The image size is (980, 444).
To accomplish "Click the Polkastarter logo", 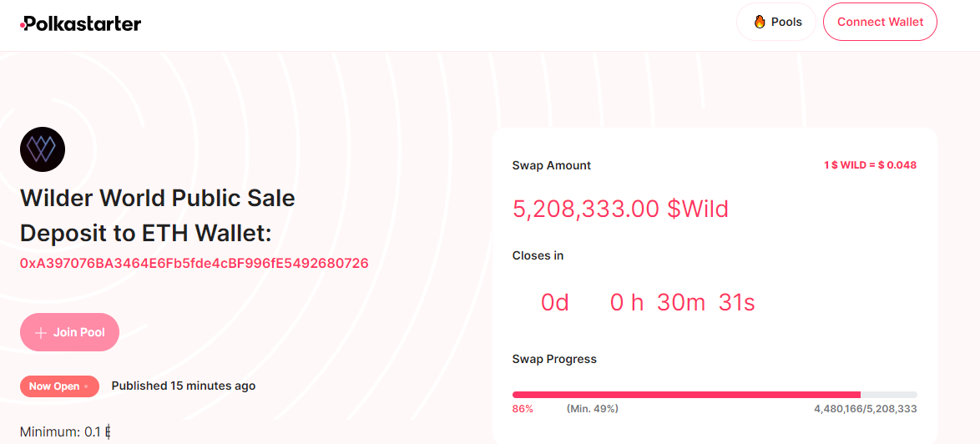I will (x=81, y=24).
